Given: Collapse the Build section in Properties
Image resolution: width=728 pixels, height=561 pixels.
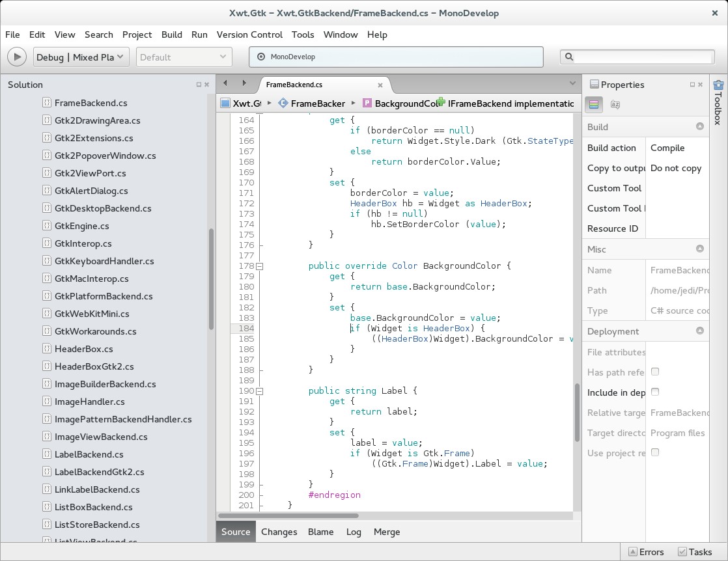Looking at the screenshot, I should [x=701, y=127].
